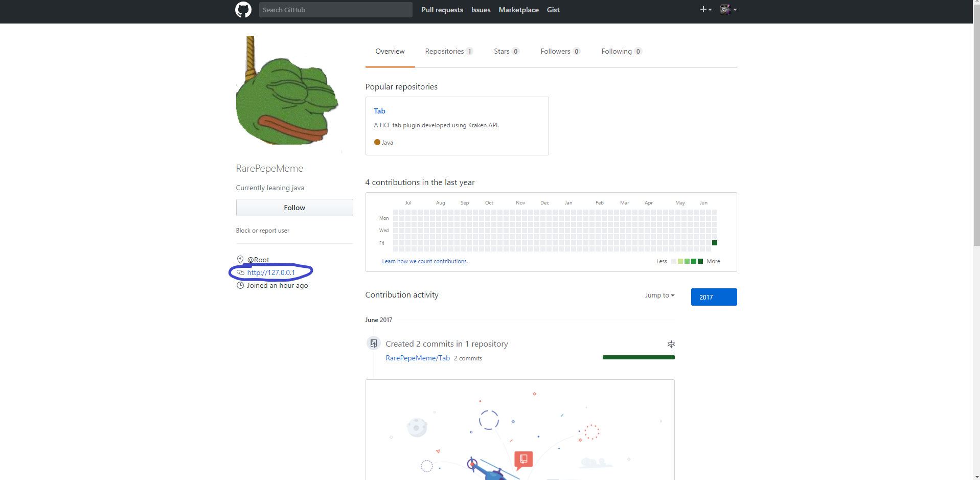The height and width of the screenshot is (480, 980).
Task: Click the Popular repositories heading
Action: point(401,87)
